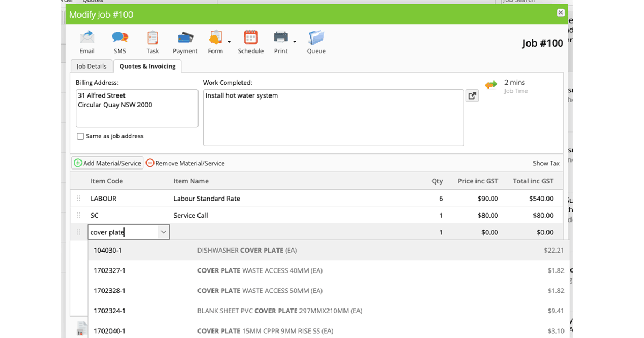Click the Total inc GST column header
This screenshot has height=338, width=644.
click(533, 181)
